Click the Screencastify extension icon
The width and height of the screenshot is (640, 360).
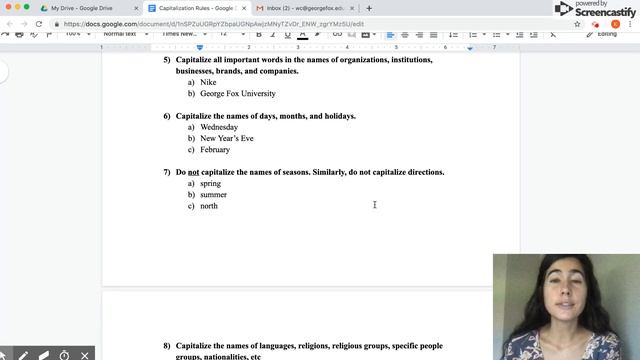[596, 24]
